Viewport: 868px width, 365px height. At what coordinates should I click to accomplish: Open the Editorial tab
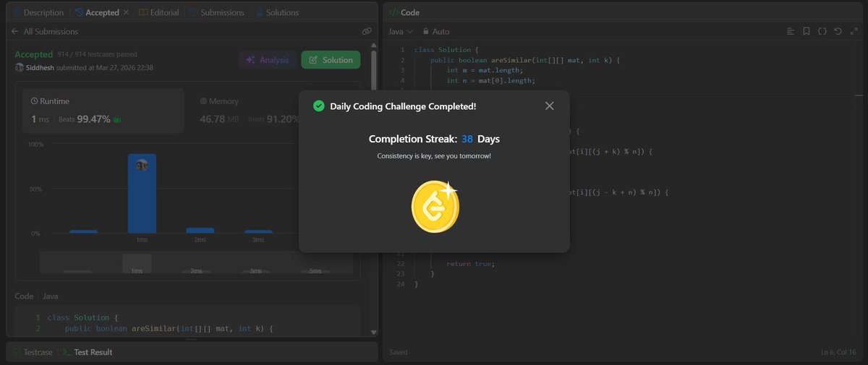click(159, 12)
